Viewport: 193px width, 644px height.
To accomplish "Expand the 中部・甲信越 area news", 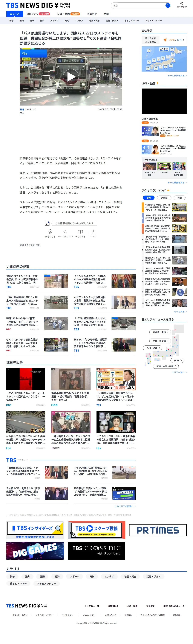I will [x=160, y=341].
